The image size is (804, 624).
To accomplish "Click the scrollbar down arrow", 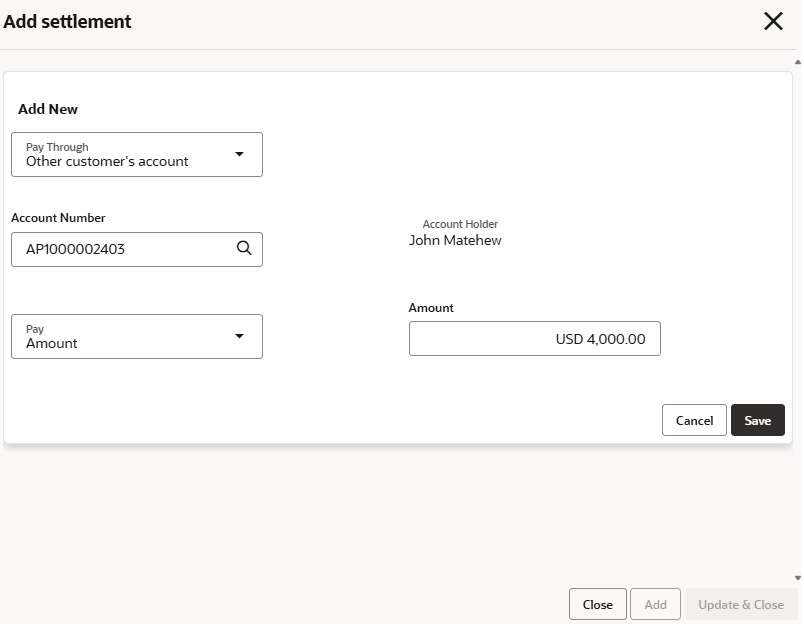I will [x=797, y=578].
